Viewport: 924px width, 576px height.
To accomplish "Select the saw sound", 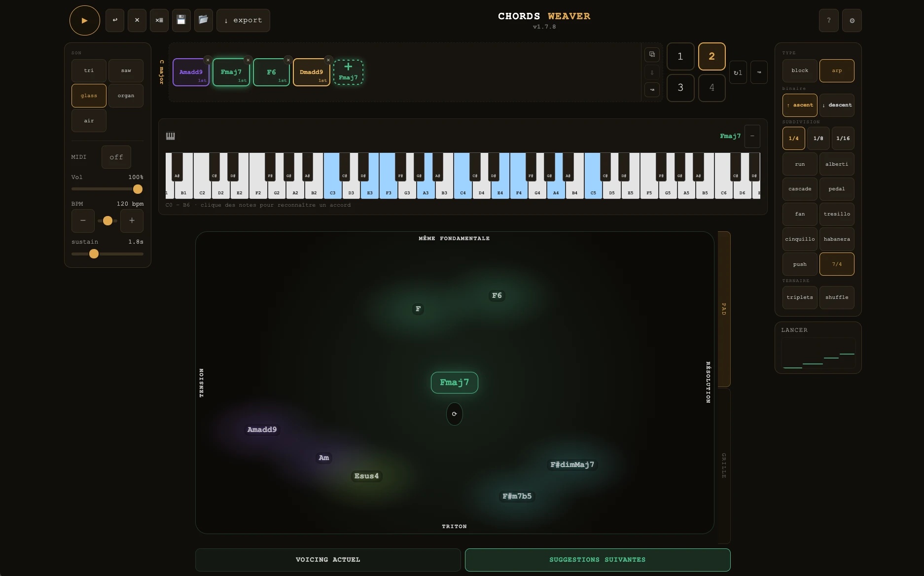I will (126, 71).
